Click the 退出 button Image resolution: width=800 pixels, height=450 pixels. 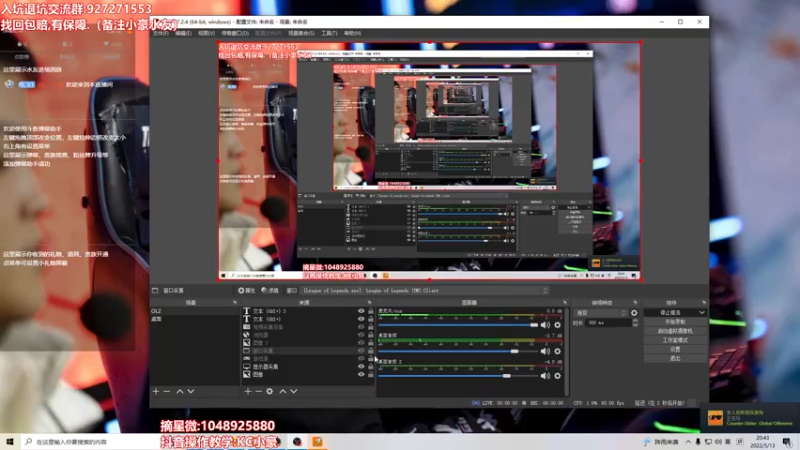(675, 359)
